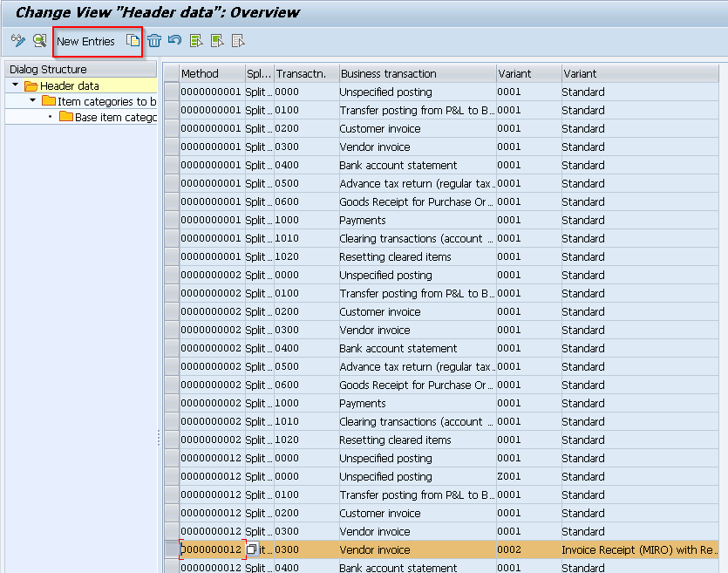Click the Delete trash can icon
This screenshot has height=573, width=728.
(x=154, y=41)
